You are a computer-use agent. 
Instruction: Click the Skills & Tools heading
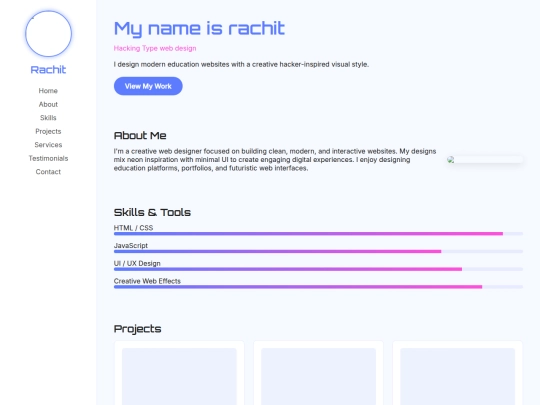[152, 212]
